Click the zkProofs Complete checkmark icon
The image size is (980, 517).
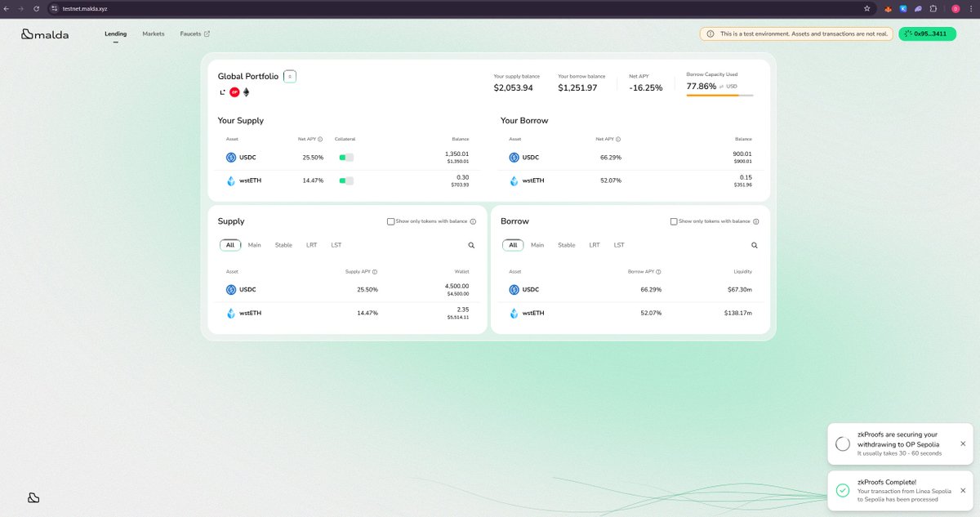843,491
